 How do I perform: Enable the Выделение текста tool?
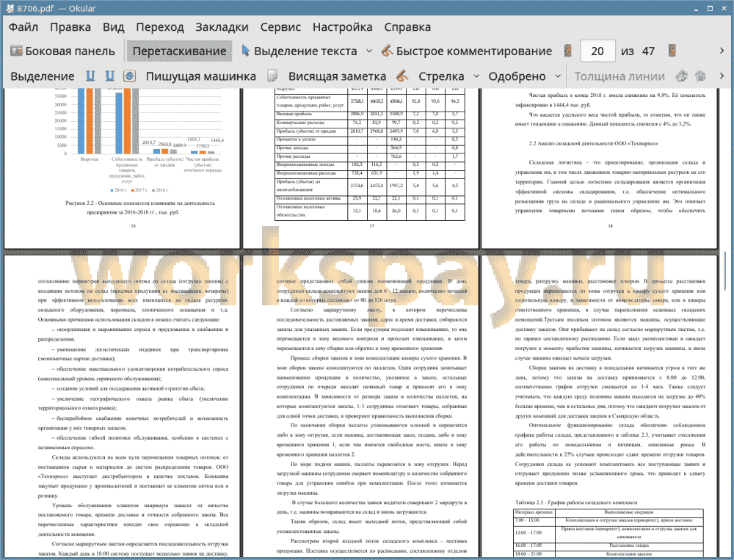[x=299, y=51]
